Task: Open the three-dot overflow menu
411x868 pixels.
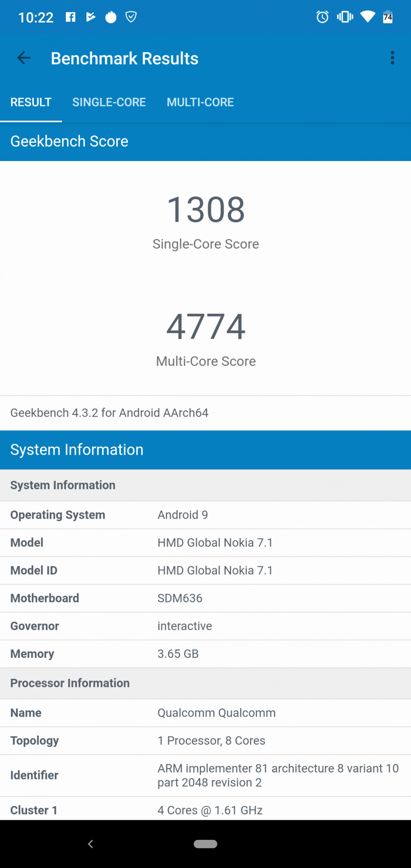Action: (392, 58)
